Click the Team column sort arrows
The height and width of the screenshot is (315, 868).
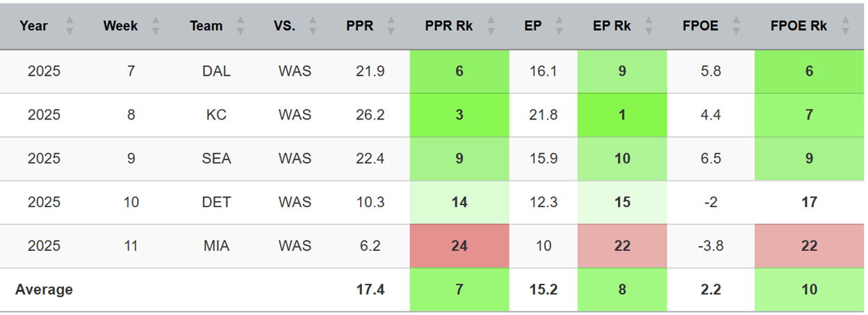240,26
